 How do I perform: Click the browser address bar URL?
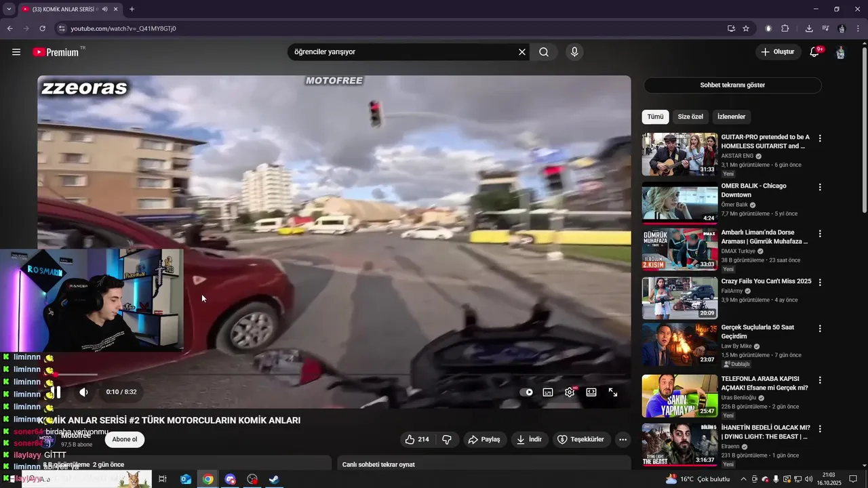[x=123, y=28]
